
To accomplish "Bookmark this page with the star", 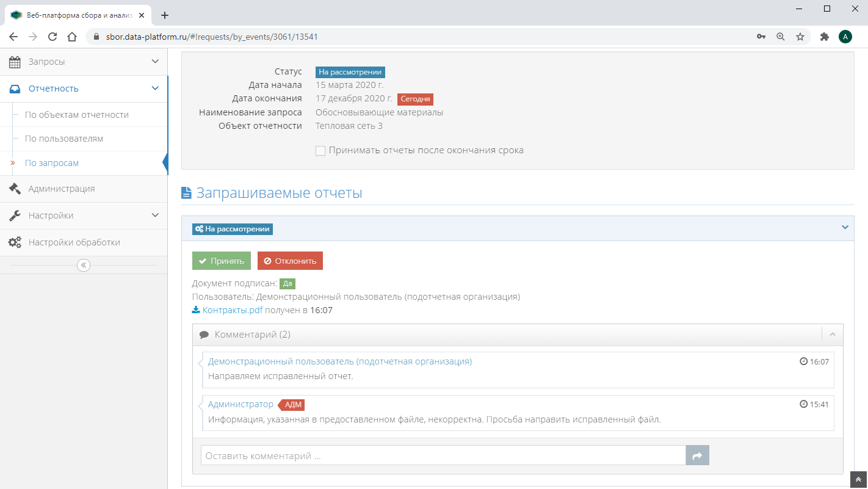I will click(800, 37).
